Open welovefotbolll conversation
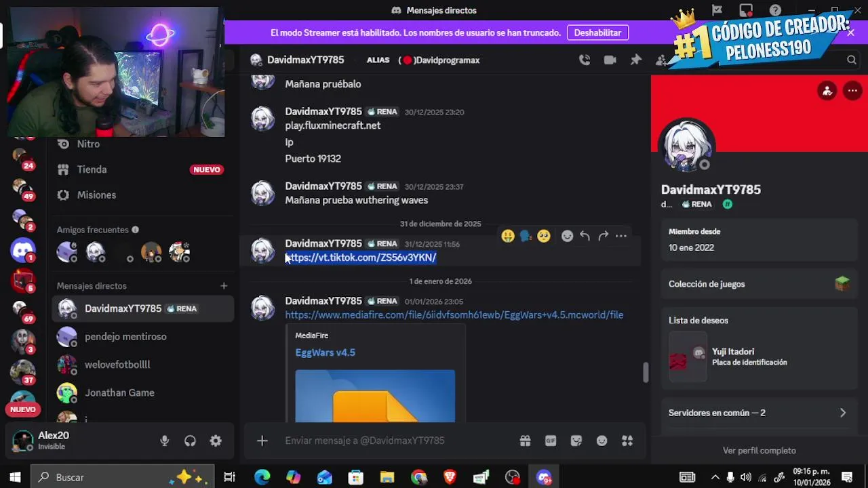This screenshot has height=488, width=868. [x=144, y=365]
